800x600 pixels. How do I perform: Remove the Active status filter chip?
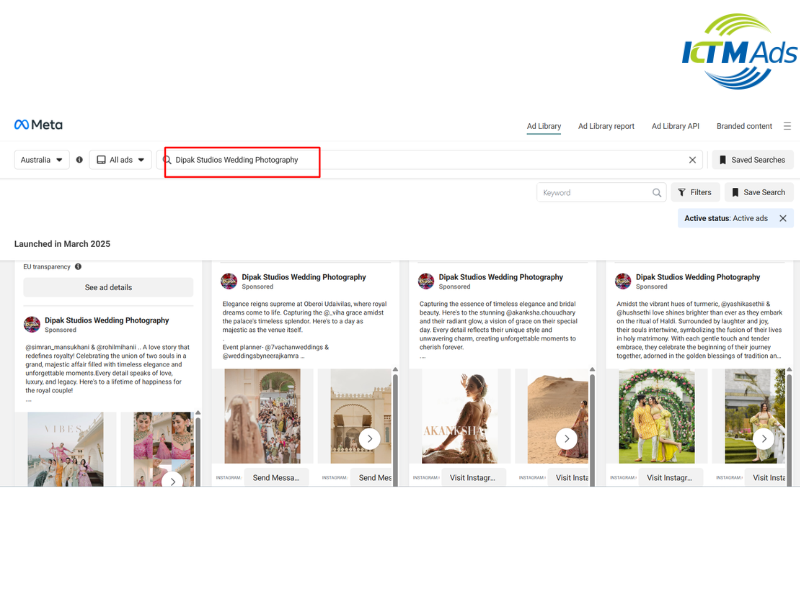[783, 218]
